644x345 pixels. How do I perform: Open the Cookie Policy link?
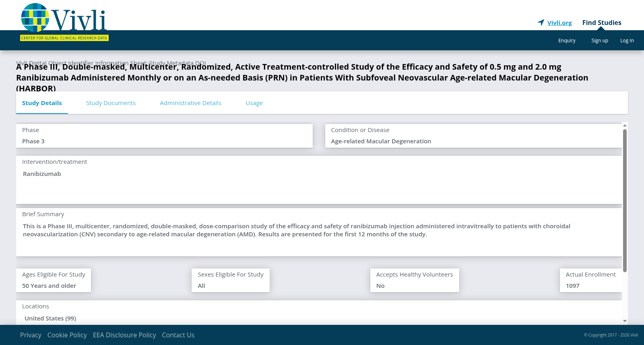(67, 335)
